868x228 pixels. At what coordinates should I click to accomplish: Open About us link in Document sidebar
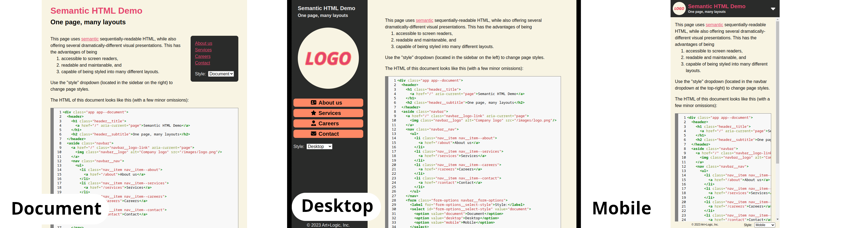click(203, 43)
